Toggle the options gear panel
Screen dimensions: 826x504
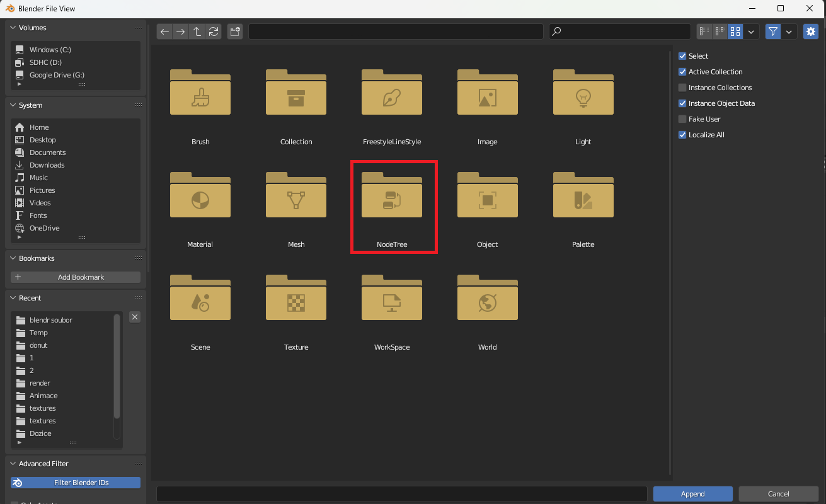click(810, 31)
